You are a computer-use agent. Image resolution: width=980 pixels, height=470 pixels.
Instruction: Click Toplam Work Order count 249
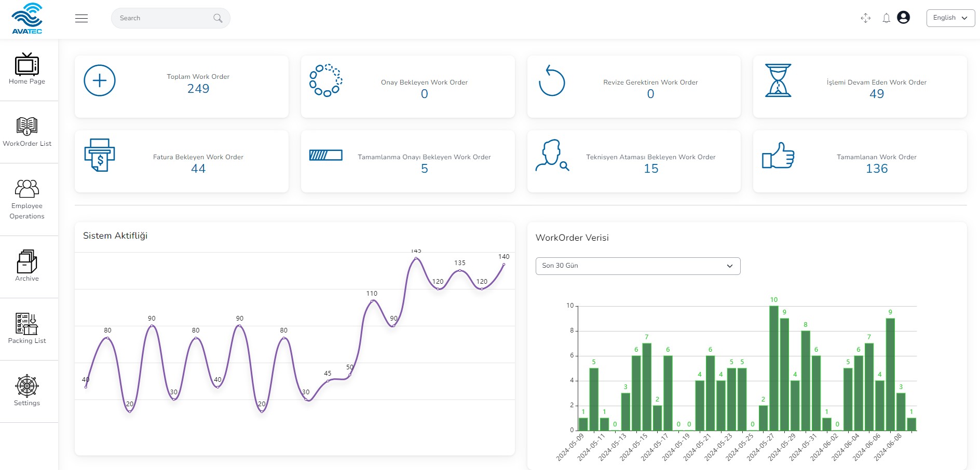pos(198,89)
